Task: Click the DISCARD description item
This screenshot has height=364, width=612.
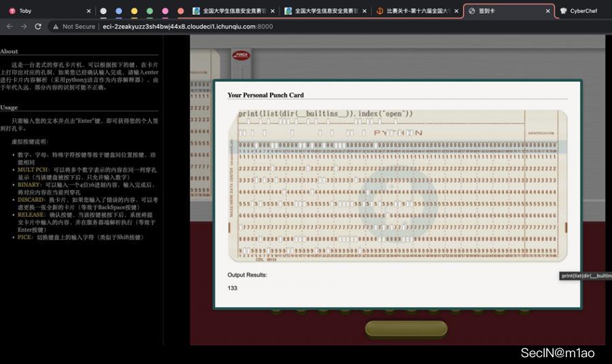Action: [x=86, y=204]
